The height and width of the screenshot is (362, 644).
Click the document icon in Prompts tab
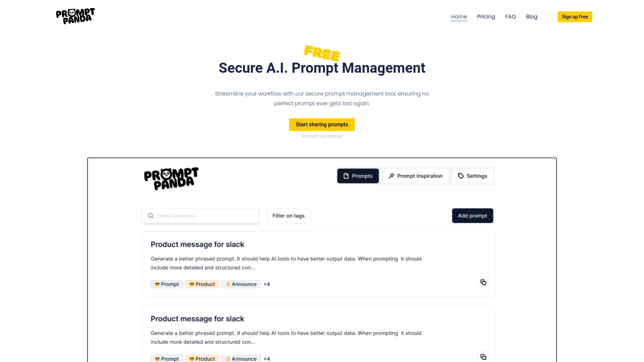346,176
